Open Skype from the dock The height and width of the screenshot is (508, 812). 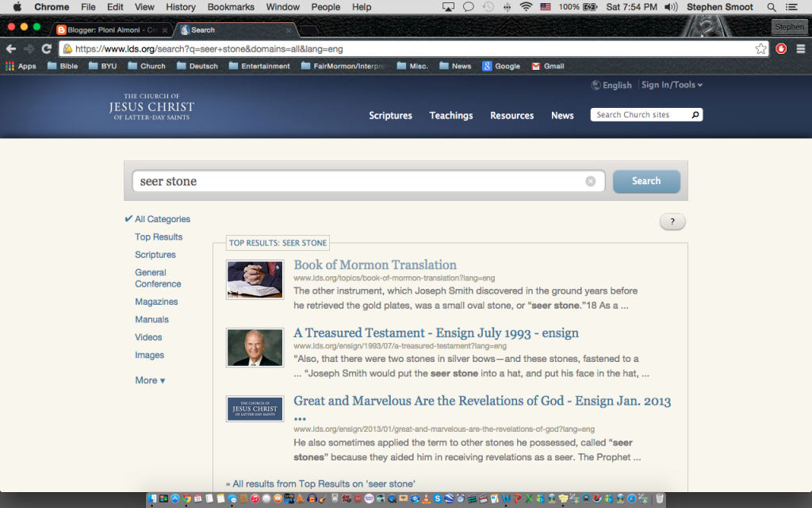(x=438, y=498)
